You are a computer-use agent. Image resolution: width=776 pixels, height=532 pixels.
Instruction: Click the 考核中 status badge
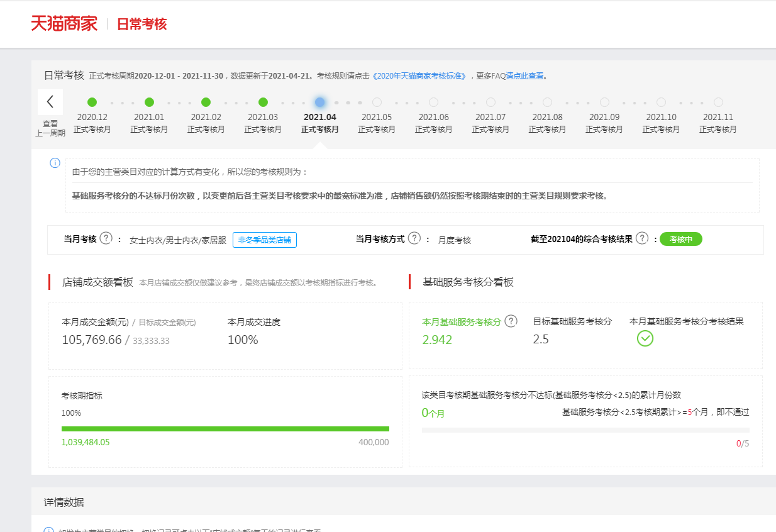pyautogui.click(x=680, y=239)
